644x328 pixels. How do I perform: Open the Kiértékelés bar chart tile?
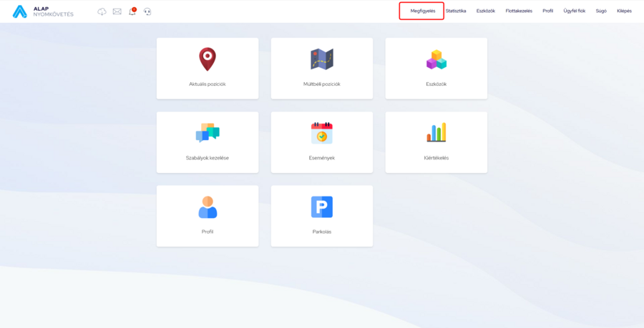[x=436, y=141]
